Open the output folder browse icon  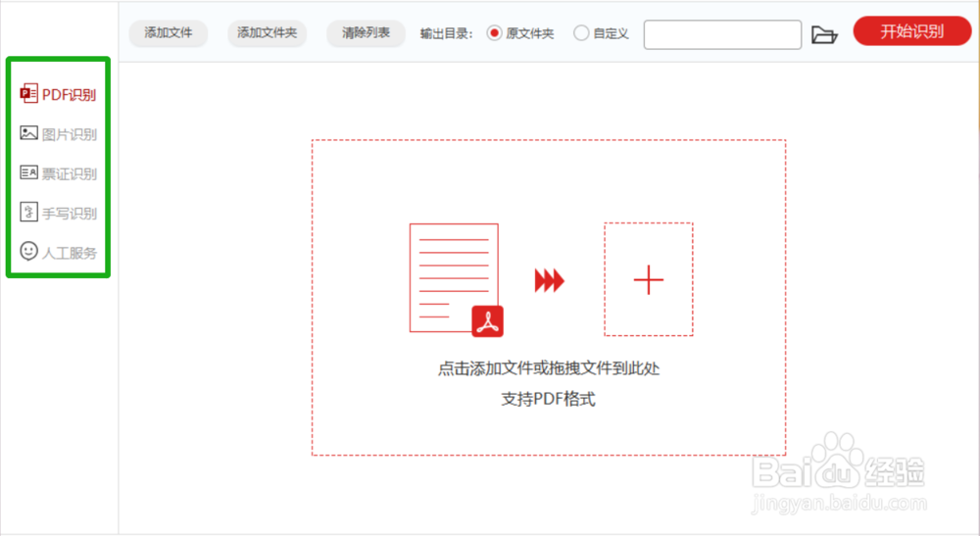point(824,34)
